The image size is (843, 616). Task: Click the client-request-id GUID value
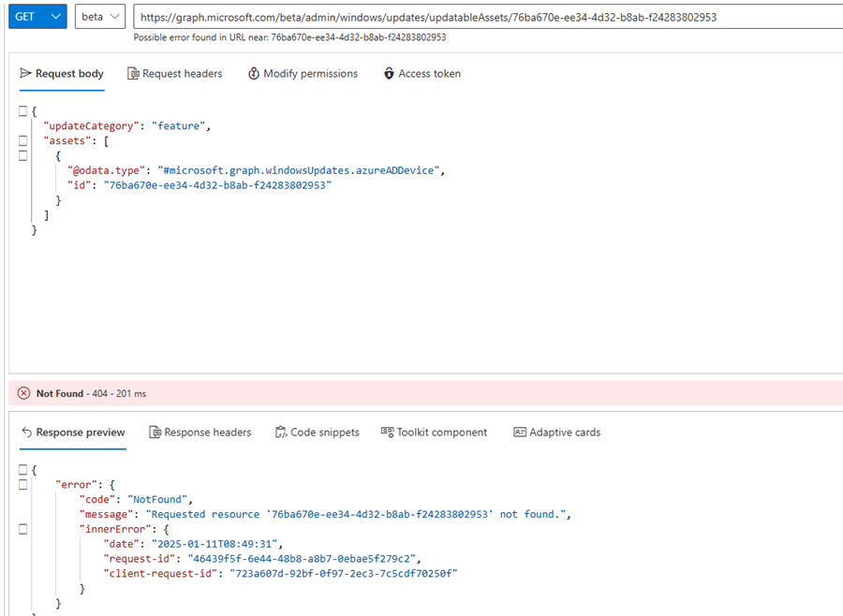click(344, 574)
